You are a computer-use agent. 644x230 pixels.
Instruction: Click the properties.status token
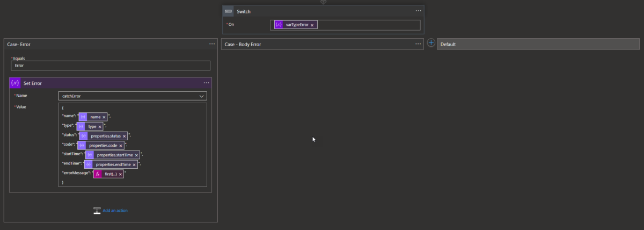(104, 136)
